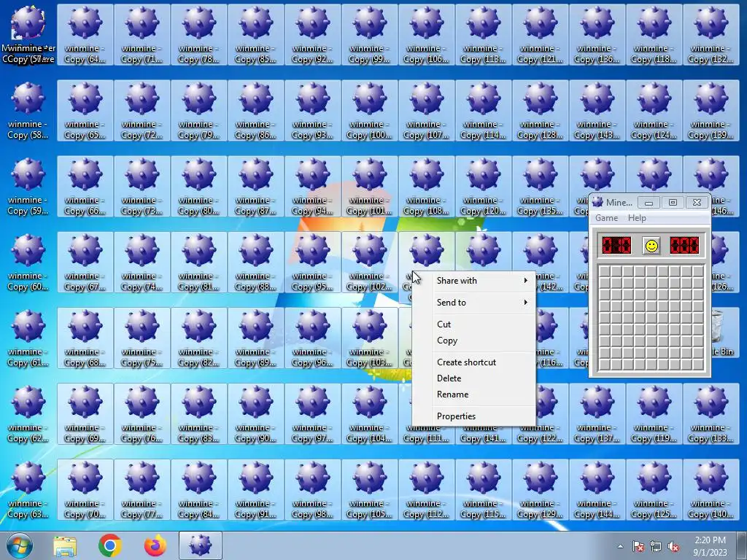Viewport: 747px width, 560px height.
Task: Select the winmine - Copy (133) desktop icon
Action: (x=711, y=413)
